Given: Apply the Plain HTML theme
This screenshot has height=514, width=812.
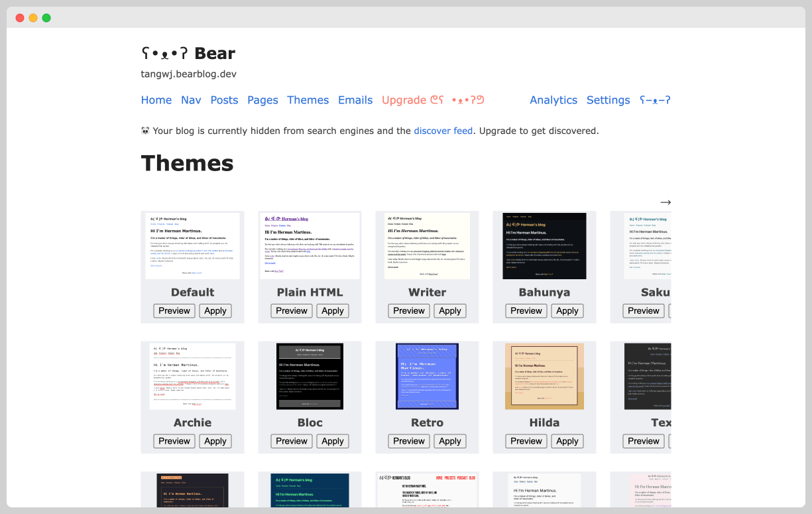Looking at the screenshot, I should (332, 310).
